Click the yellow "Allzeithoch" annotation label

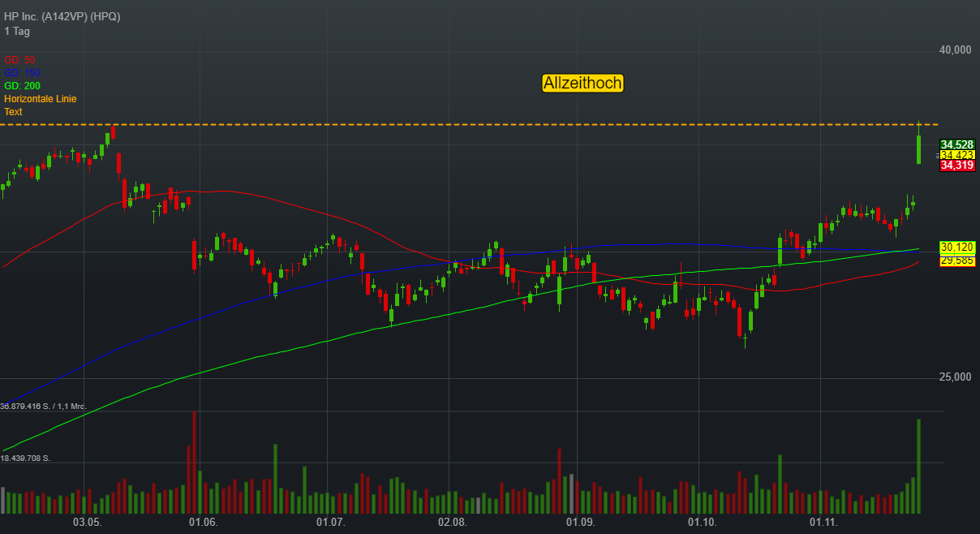click(x=582, y=83)
